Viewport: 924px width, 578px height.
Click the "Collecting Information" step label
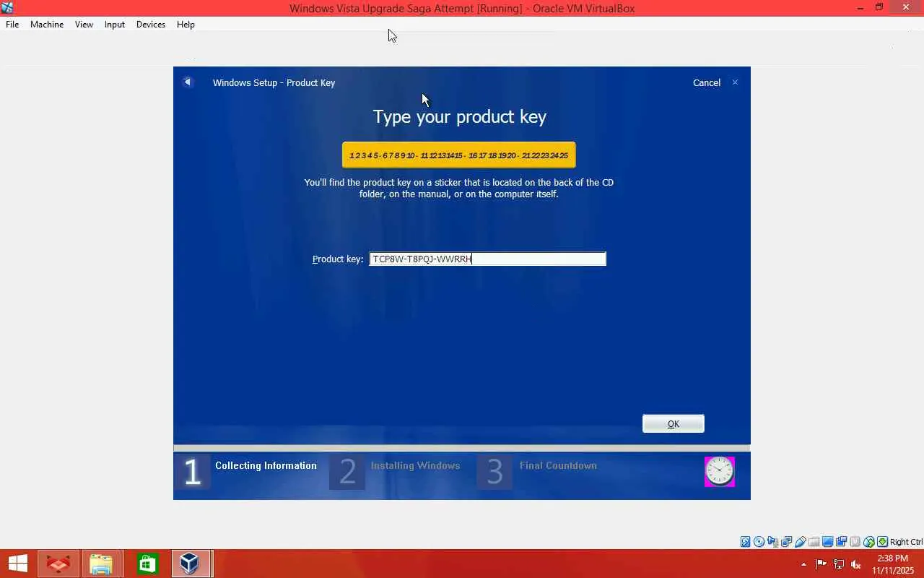[266, 465]
